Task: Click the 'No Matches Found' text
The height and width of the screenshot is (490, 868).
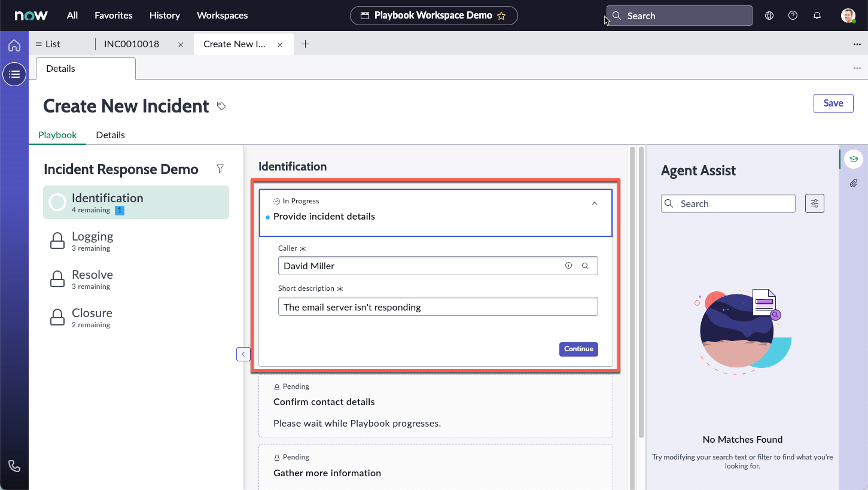Action: tap(742, 439)
